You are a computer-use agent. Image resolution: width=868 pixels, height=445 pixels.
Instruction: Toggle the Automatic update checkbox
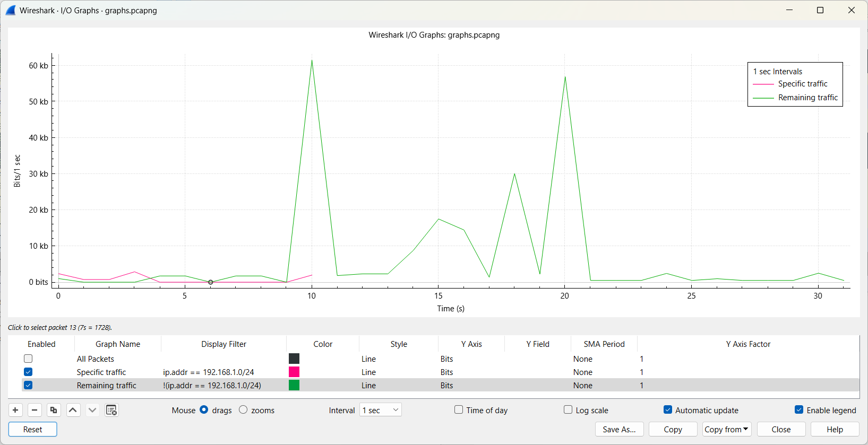pos(668,410)
